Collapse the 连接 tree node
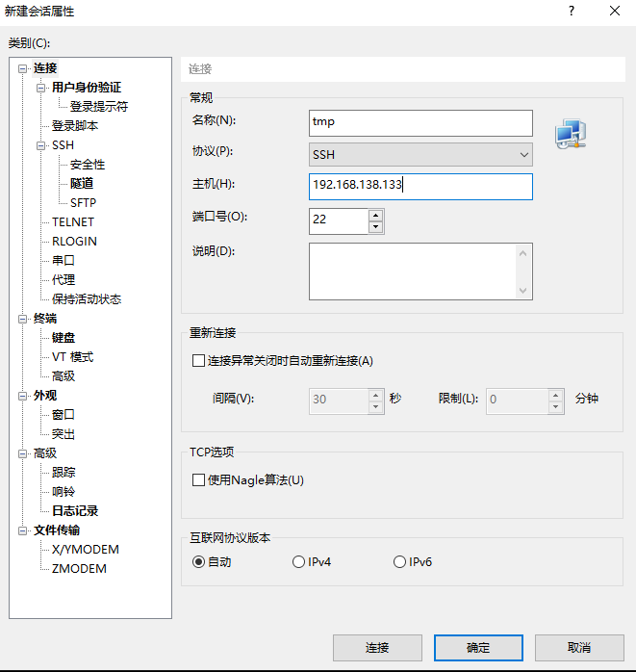 23,68
